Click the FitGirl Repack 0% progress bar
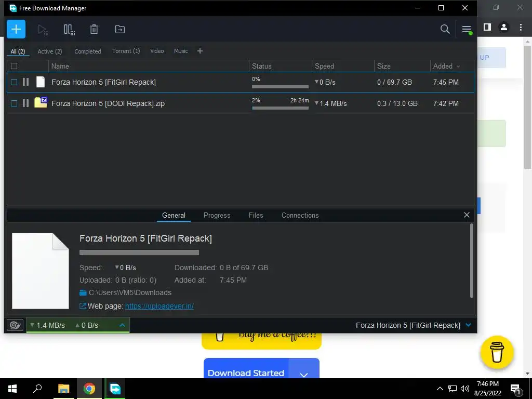The image size is (532, 399). tap(280, 87)
